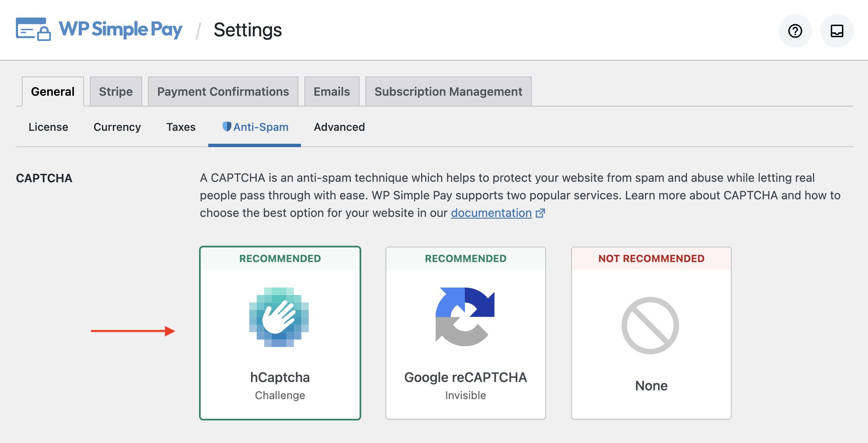Viewport: 868px width, 443px height.
Task: Open the Payment Confirmations tab
Action: coord(223,92)
